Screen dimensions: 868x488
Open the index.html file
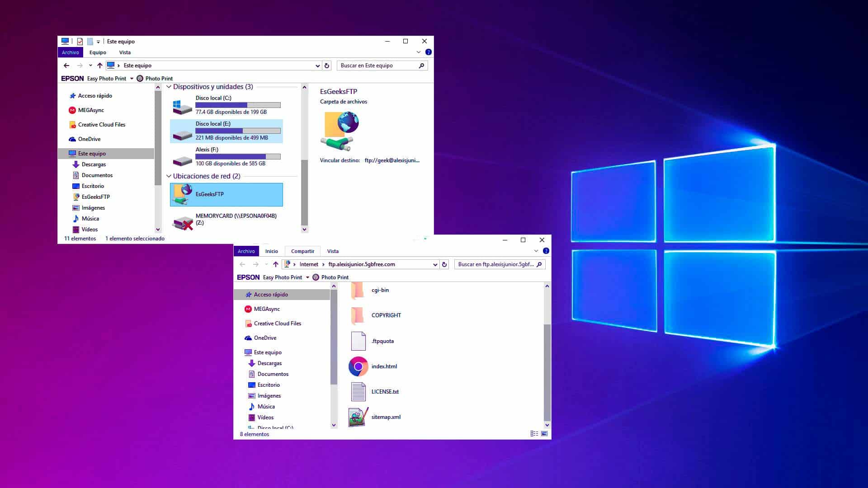click(x=384, y=366)
